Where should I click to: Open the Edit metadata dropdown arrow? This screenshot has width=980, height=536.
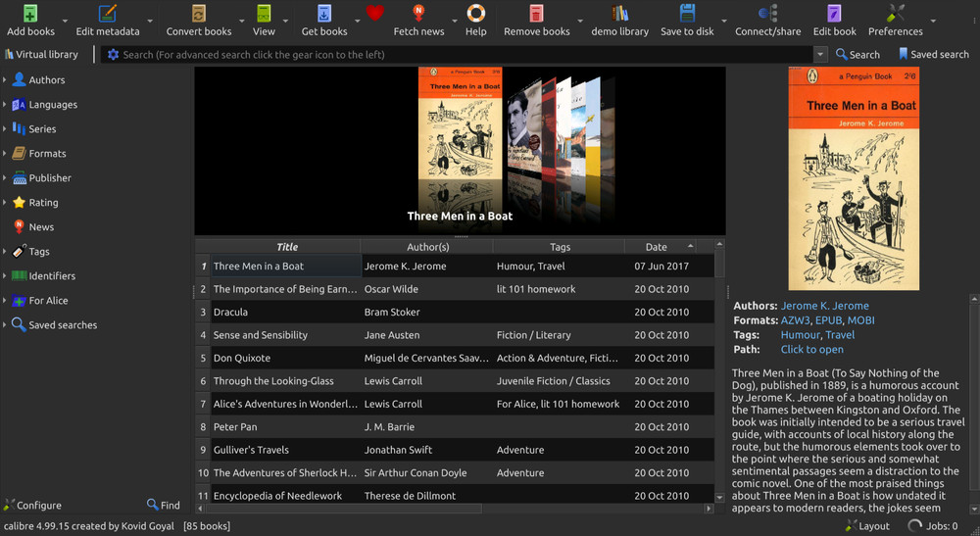(149, 21)
